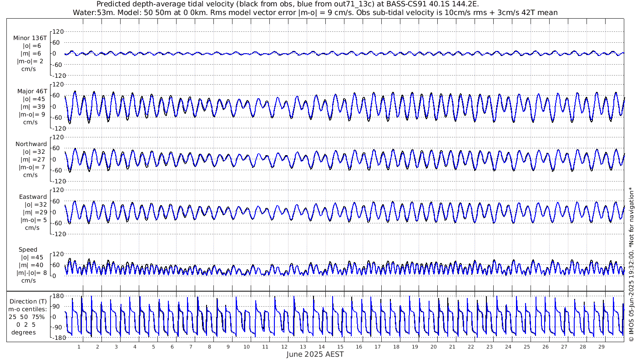The width and height of the screenshot is (637, 364).
Task: Select the "Northward" panel label
Action: [31, 144]
